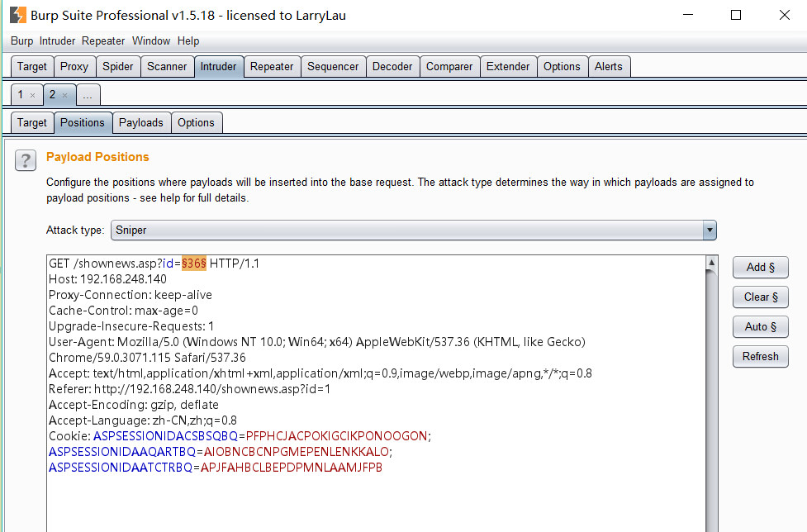Switch to the main Repeater tab

(x=272, y=66)
